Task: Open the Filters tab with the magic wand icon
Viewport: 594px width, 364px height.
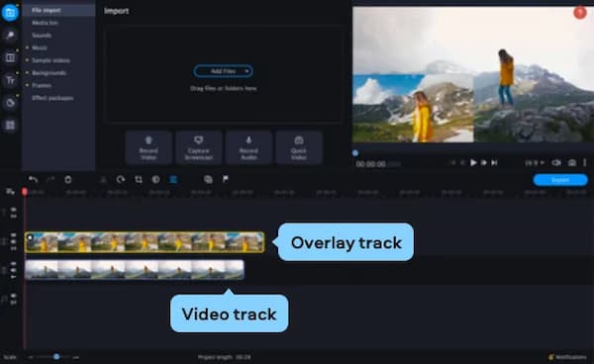Action: pyautogui.click(x=10, y=36)
